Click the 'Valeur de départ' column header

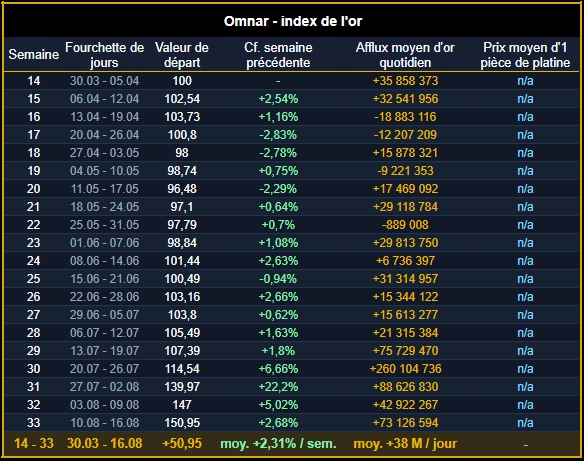(x=182, y=55)
